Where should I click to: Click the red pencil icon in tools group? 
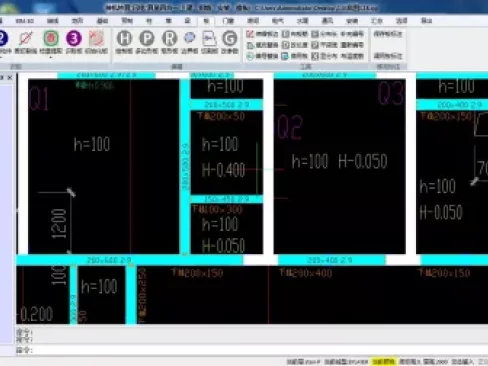coord(250,34)
